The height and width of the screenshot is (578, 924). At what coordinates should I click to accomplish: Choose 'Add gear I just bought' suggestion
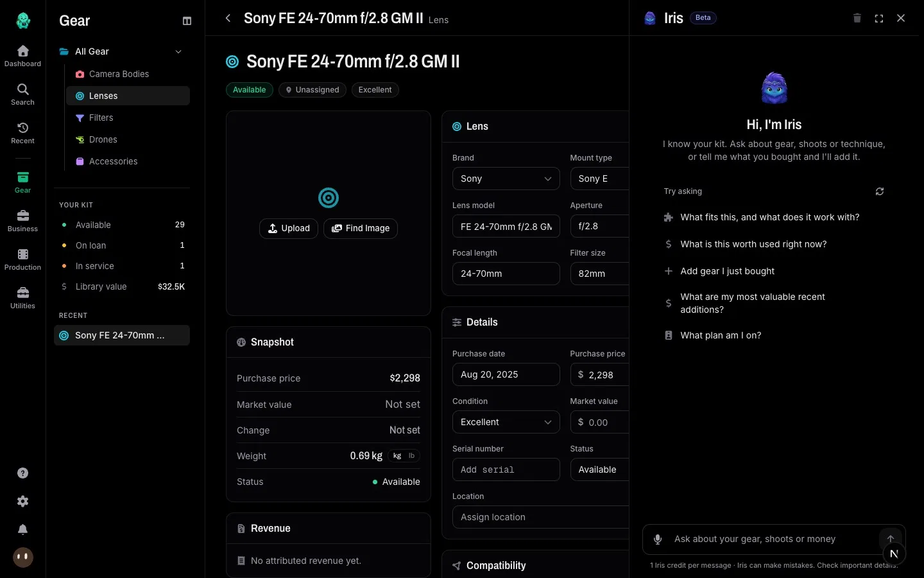[x=727, y=271]
